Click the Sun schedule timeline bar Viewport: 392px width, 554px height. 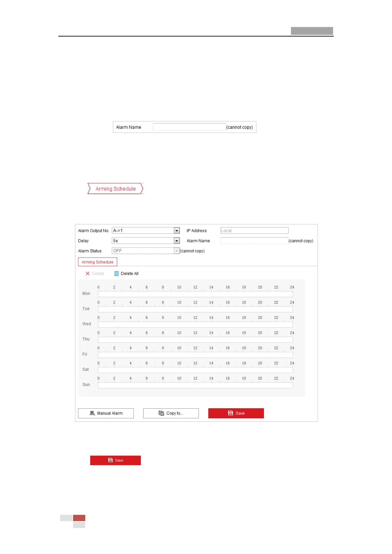pos(195,385)
